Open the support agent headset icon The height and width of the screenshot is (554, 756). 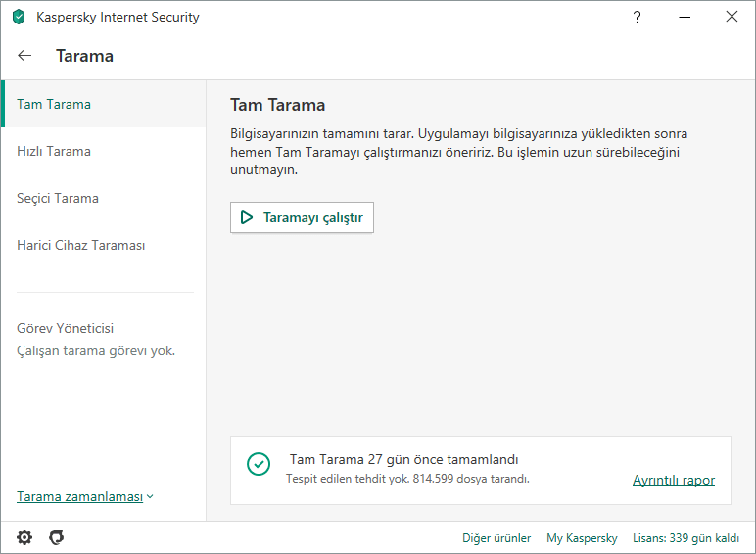click(x=57, y=537)
